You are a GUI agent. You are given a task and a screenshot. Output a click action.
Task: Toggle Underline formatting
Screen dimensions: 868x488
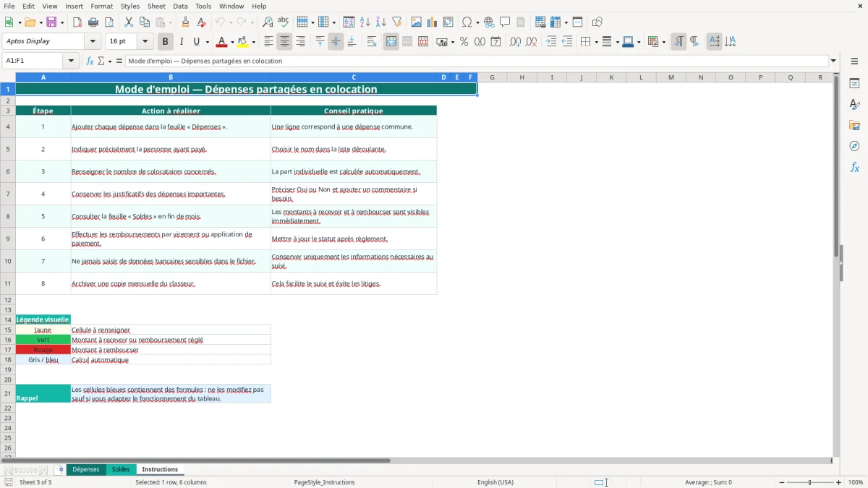pyautogui.click(x=197, y=41)
